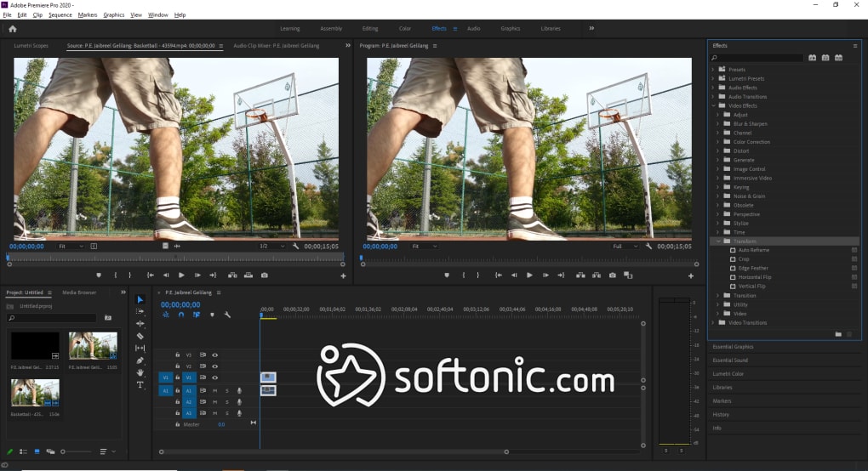Toggle lock on track V3
868x471 pixels.
(x=177, y=355)
